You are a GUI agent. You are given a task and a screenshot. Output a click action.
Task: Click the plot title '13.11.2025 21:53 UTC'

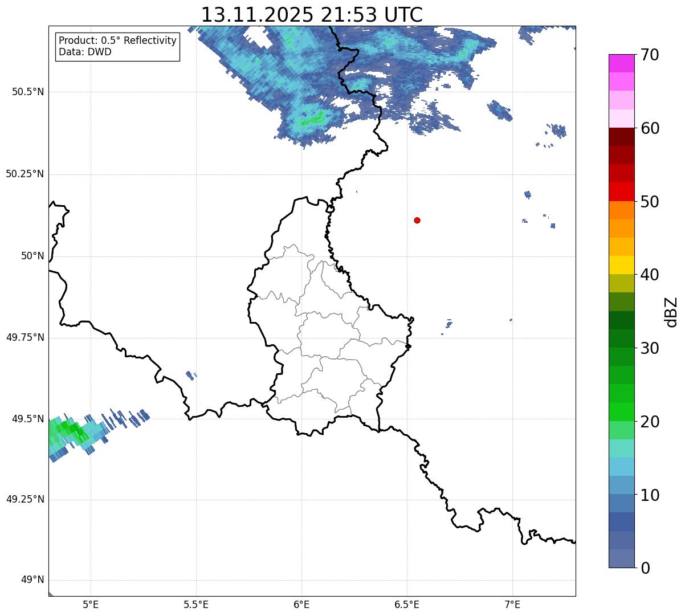(312, 15)
